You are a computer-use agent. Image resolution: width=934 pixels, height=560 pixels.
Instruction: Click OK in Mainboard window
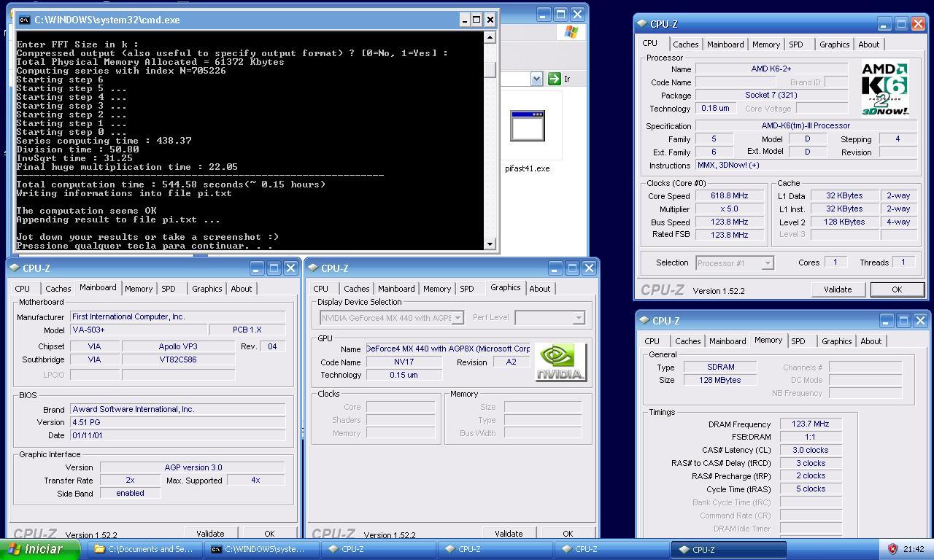pos(269,533)
